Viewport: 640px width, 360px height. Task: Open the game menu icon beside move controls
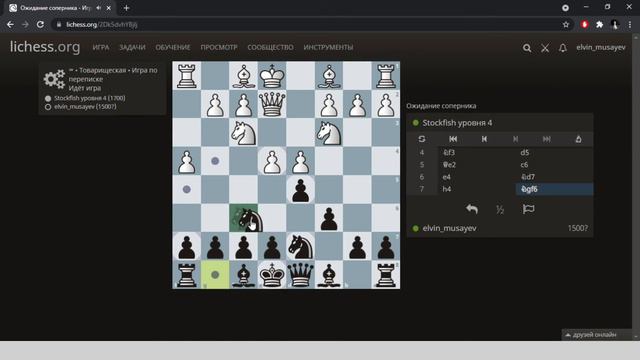click(578, 139)
